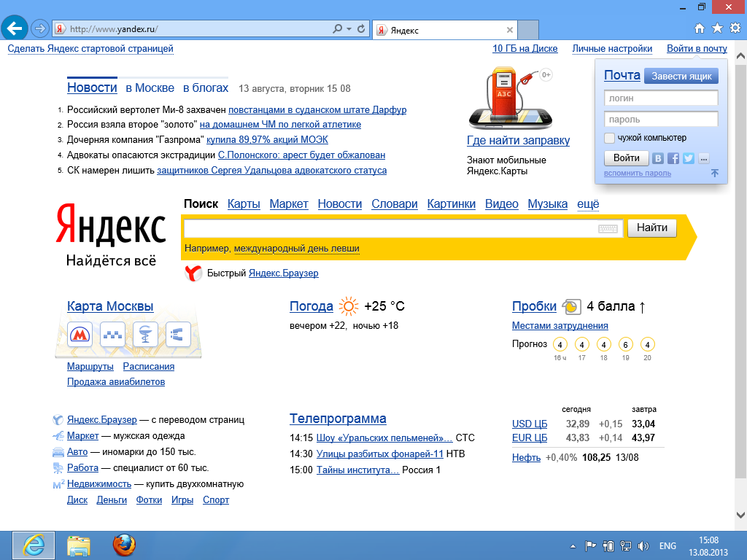
Task: Collapse the Почта login panel arrow
Action: pos(714,174)
